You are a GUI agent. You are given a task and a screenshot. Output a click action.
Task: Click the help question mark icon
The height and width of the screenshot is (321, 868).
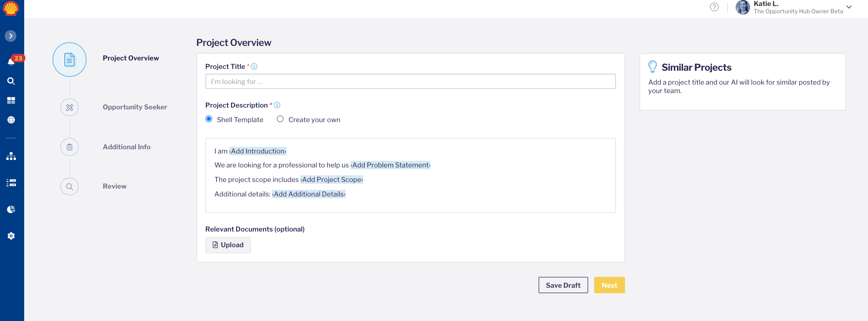(714, 7)
